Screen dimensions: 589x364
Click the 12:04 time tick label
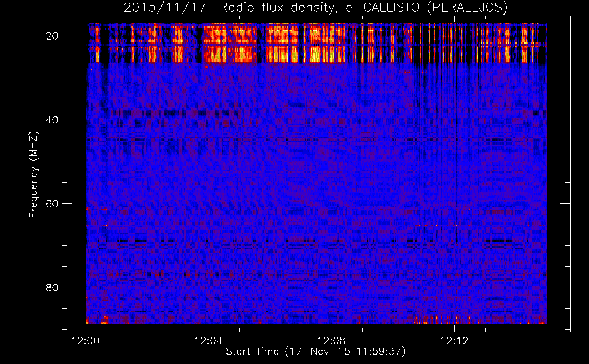coord(209,341)
